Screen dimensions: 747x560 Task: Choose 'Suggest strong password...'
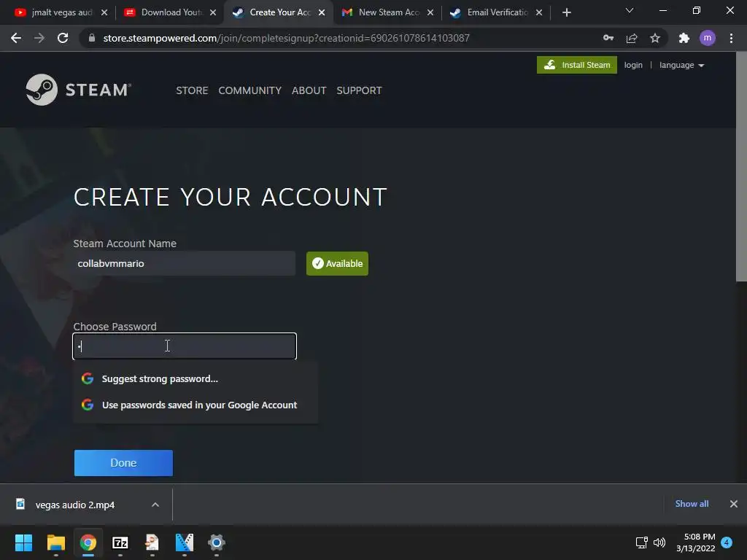(196, 378)
